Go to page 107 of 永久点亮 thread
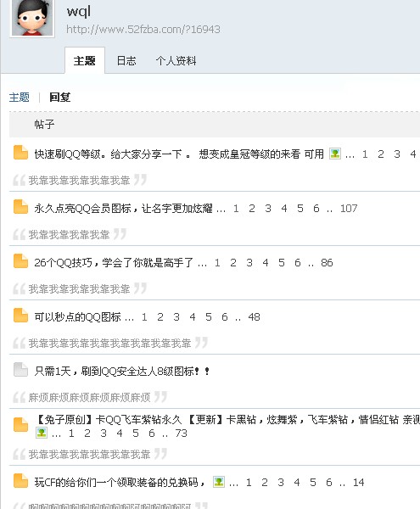 click(349, 208)
